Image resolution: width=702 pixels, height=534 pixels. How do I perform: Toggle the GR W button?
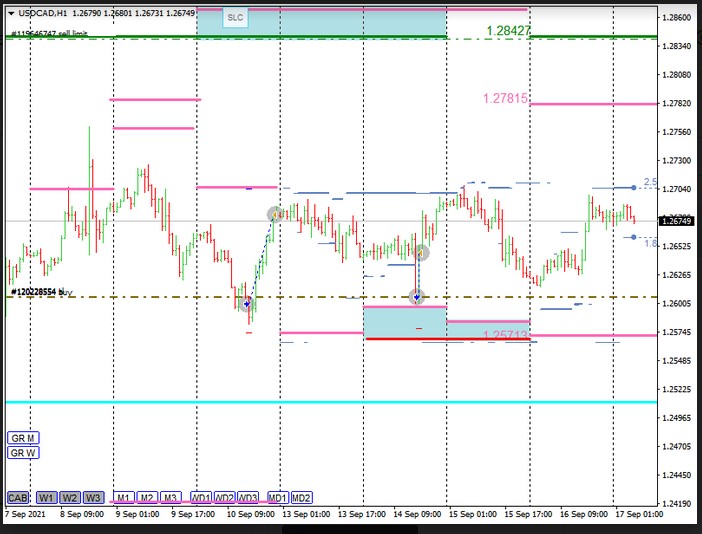(22, 453)
